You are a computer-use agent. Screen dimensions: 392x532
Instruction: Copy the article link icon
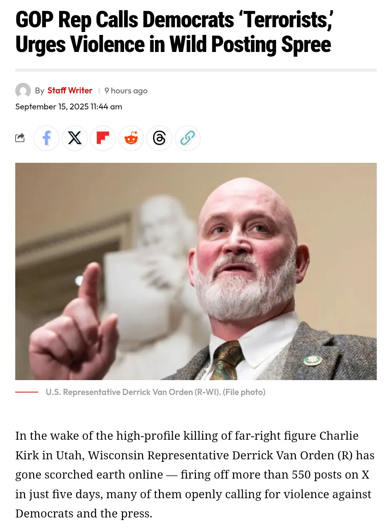(188, 138)
